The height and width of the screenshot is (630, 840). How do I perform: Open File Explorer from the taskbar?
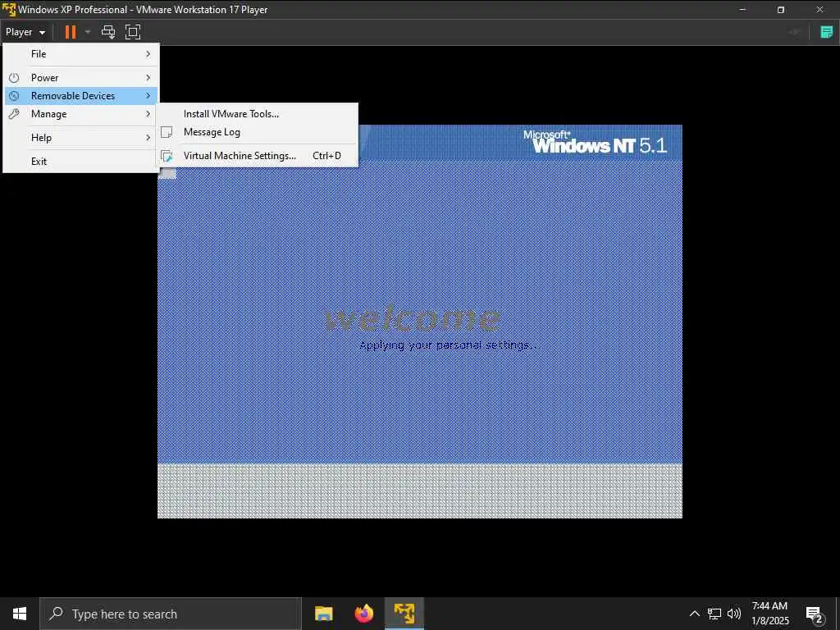pyautogui.click(x=323, y=614)
